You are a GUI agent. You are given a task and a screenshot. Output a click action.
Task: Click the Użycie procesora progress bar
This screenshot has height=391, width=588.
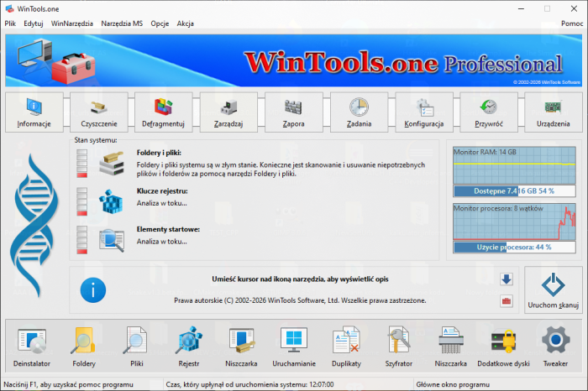coord(514,248)
